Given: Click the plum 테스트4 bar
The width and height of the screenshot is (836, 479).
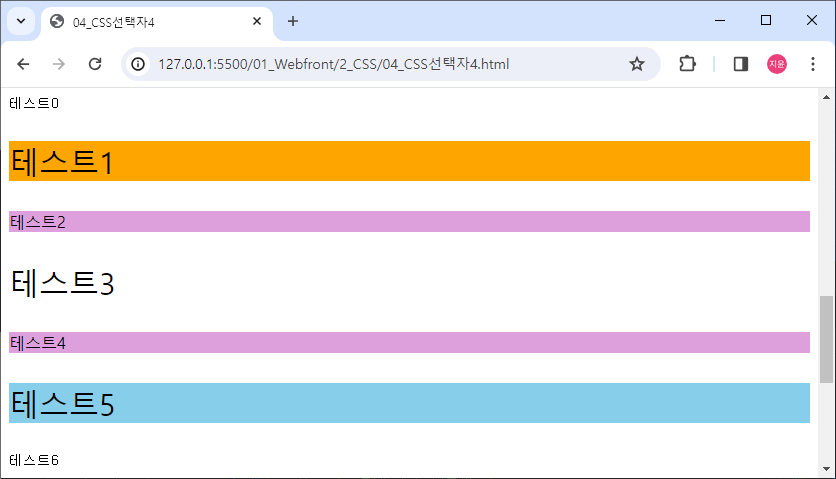Looking at the screenshot, I should tap(409, 342).
